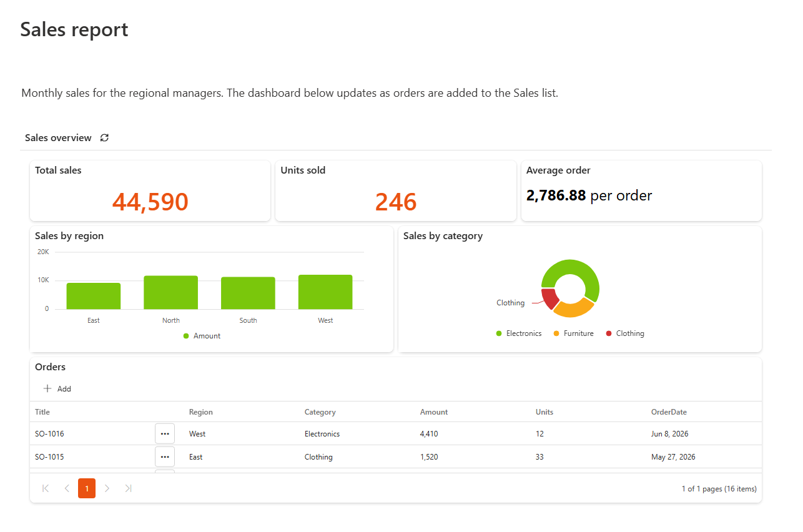Sort orders by the Category column

click(320, 412)
